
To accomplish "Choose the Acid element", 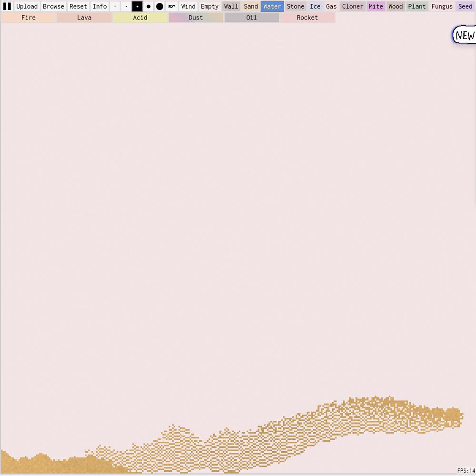I will tap(140, 18).
